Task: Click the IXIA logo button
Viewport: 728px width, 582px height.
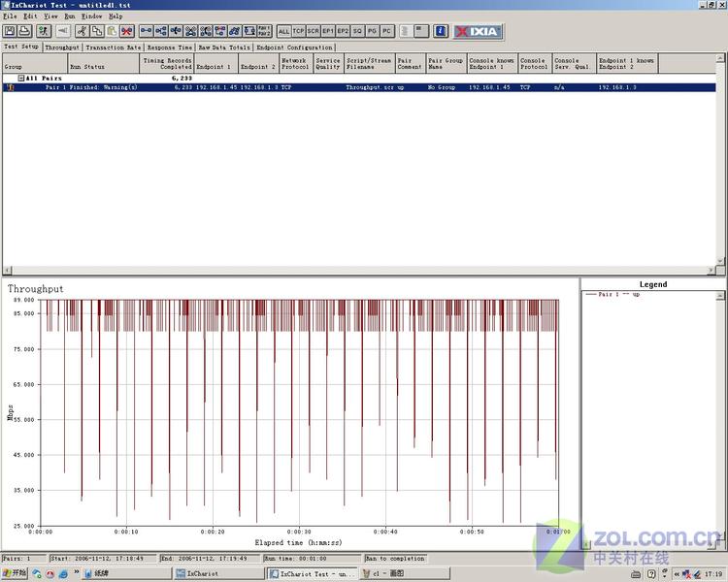Action: point(478,32)
